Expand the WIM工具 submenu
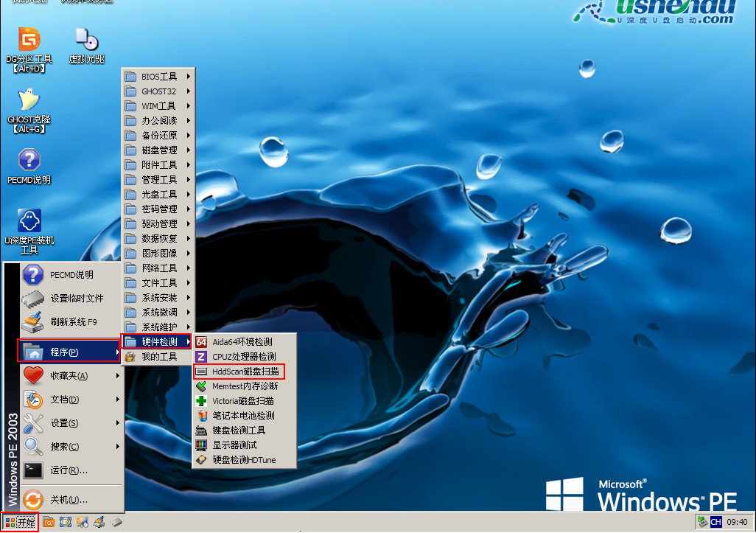 click(158, 106)
